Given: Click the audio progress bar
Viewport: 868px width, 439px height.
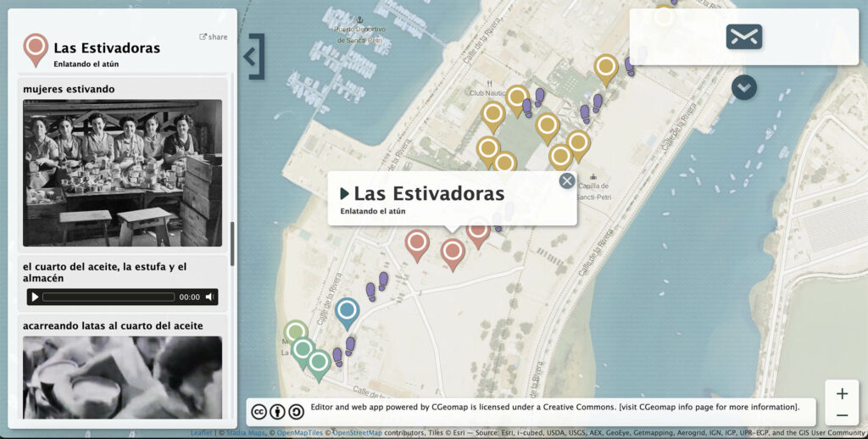Looking at the screenshot, I should click(108, 297).
